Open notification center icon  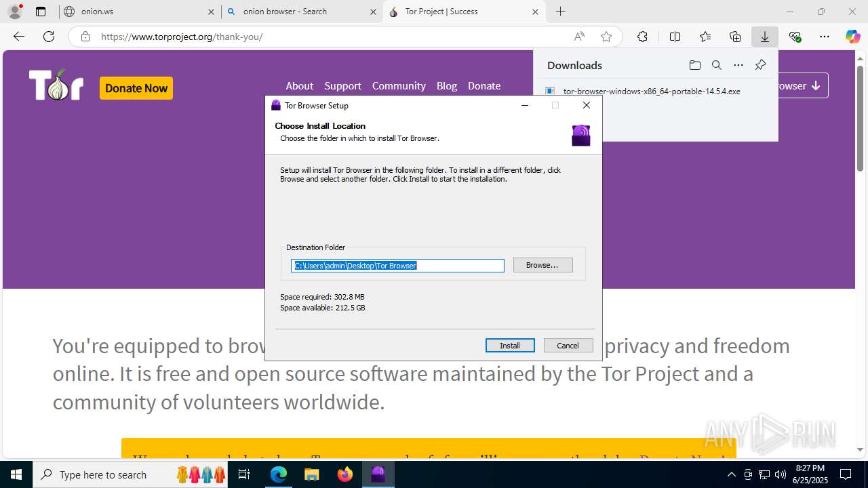846,474
